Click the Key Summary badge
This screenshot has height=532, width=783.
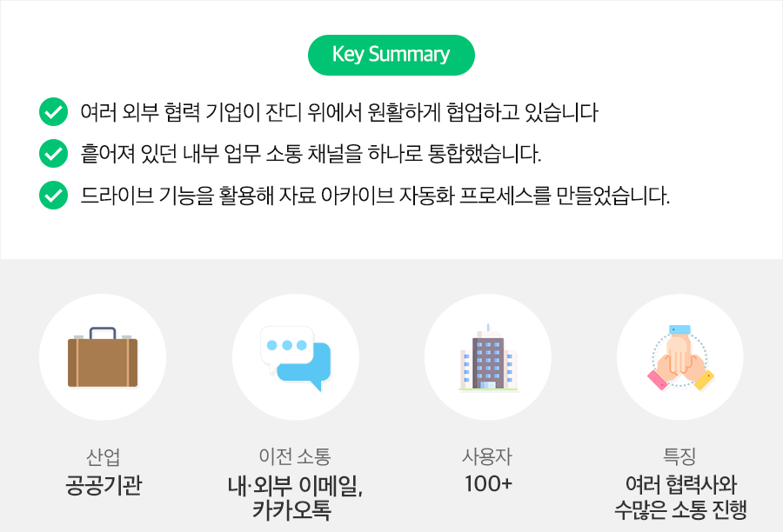(x=391, y=55)
